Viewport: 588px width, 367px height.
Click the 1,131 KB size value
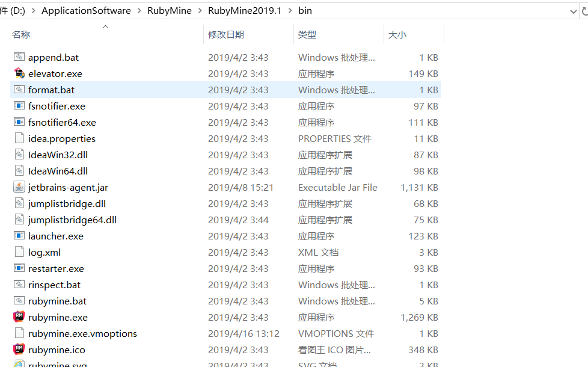pos(419,187)
